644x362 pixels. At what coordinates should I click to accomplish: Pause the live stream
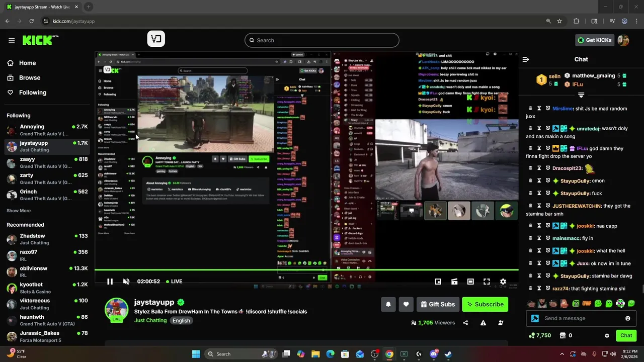pos(110,282)
